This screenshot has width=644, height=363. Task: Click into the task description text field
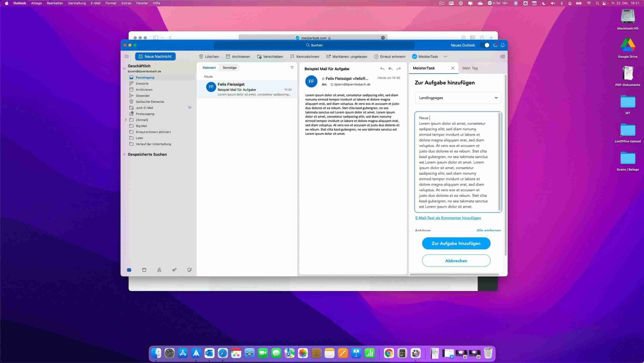pos(457,161)
